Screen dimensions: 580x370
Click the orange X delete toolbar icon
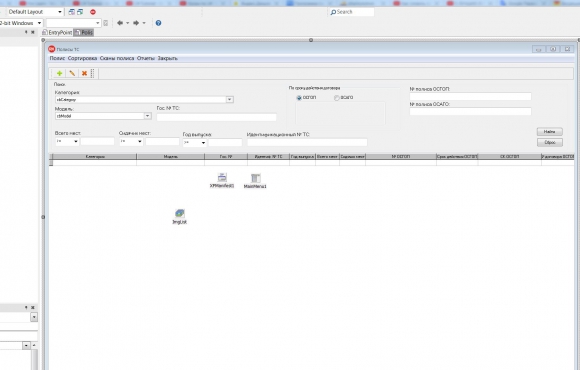pos(84,73)
